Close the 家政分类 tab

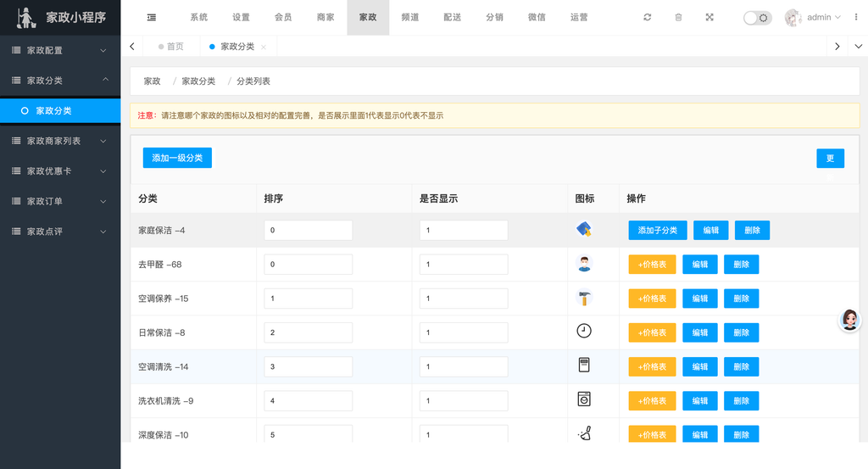pyautogui.click(x=264, y=47)
